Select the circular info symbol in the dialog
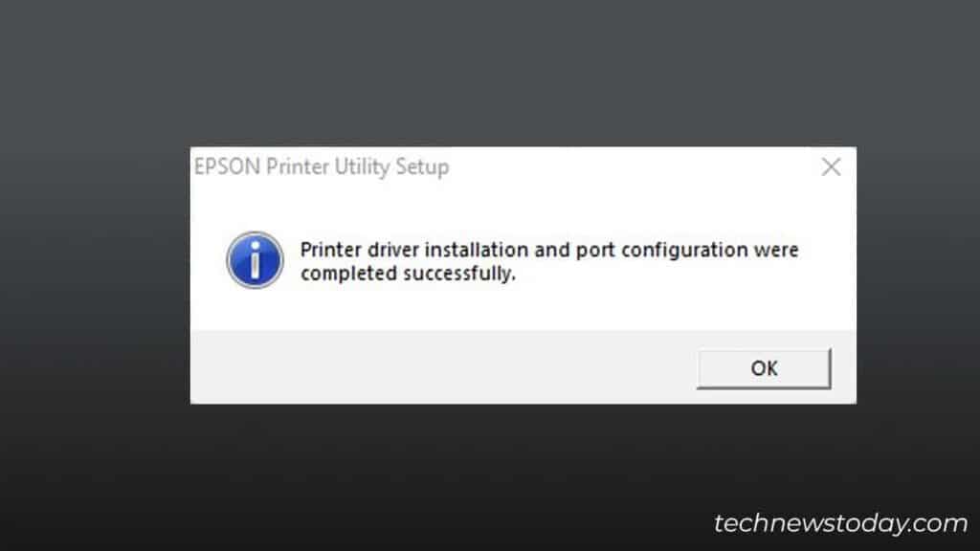980x551 pixels. (x=254, y=260)
